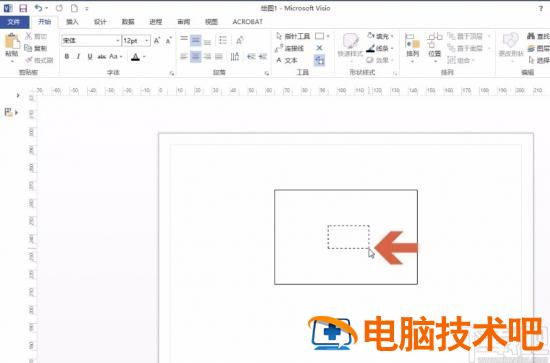Switch to the 审阅 (Review) tab
550x363 pixels.
[x=183, y=22]
